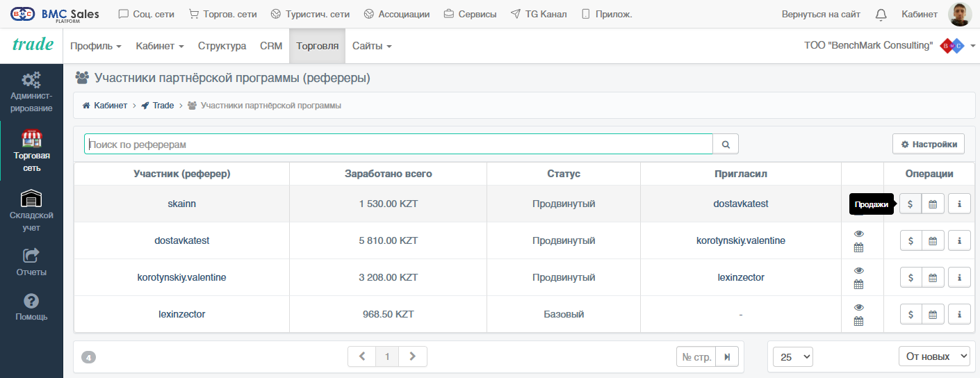Click small calendar icon under eye, korotynskiy.valentine row
Image resolution: width=980 pixels, height=378 pixels.
coord(858,284)
